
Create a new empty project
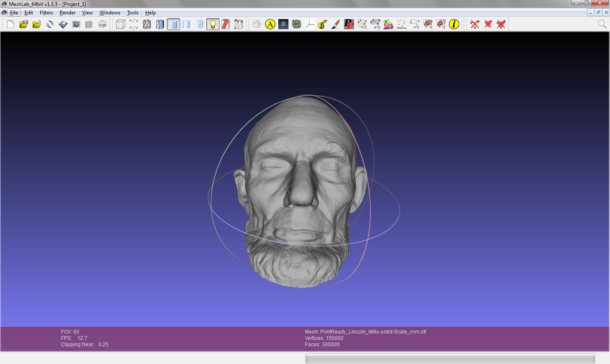point(11,24)
